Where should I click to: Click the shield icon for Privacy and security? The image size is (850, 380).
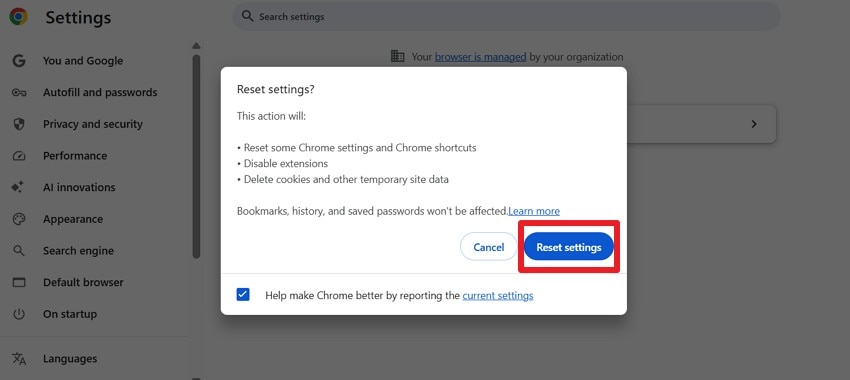point(19,124)
